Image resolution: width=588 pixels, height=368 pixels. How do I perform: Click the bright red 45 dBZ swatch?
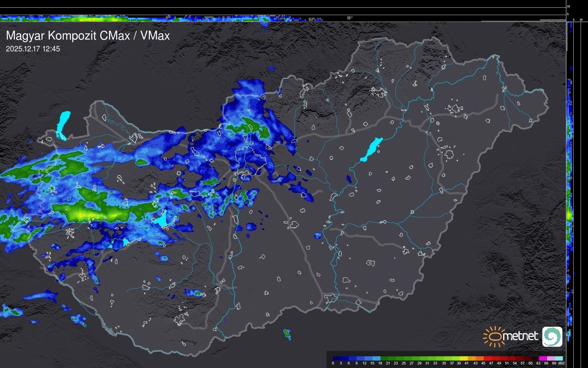point(487,358)
